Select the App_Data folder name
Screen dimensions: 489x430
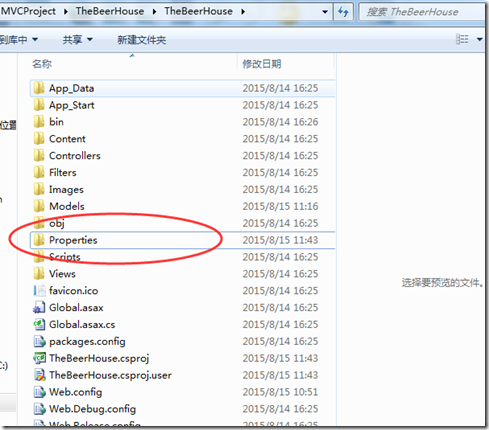[71, 88]
